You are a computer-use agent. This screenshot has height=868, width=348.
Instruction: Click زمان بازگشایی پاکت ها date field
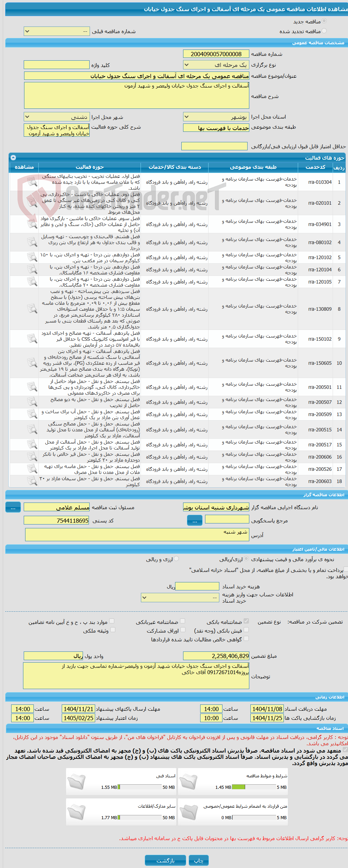[x=267, y=718]
